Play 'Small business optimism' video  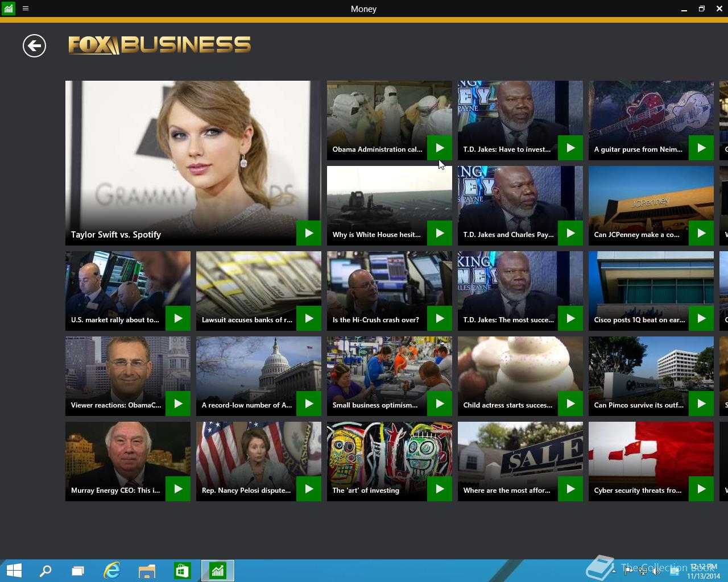(x=440, y=404)
